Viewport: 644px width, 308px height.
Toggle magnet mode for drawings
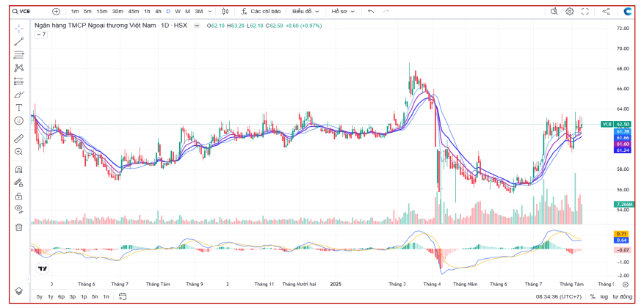tap(19, 169)
